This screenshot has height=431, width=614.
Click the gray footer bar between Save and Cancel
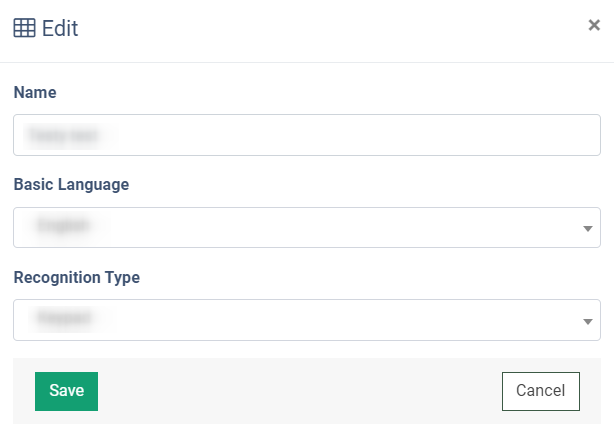pyautogui.click(x=300, y=391)
